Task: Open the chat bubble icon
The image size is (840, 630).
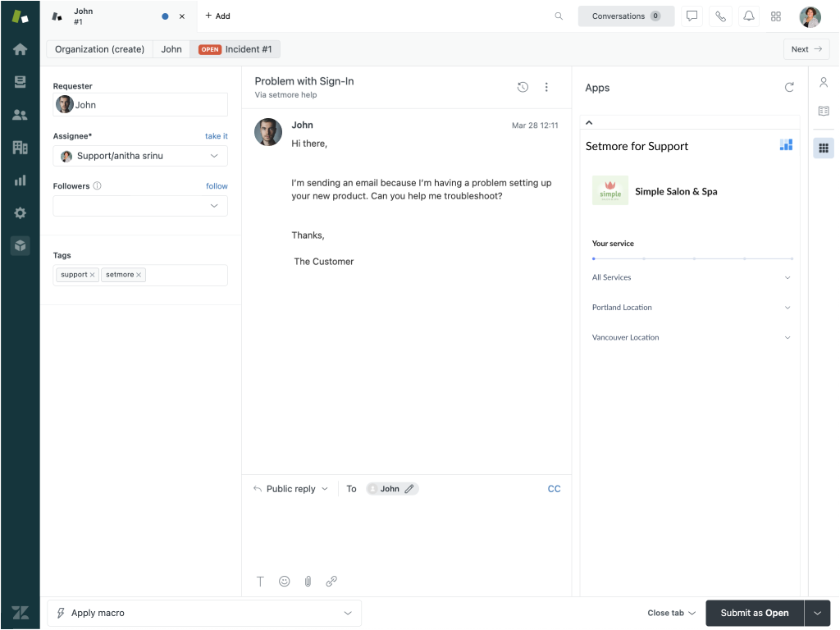Action: pos(692,16)
